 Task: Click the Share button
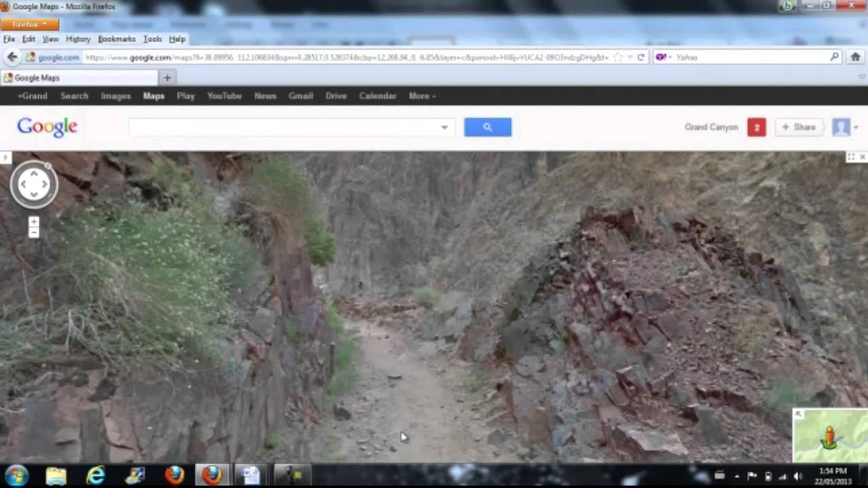pyautogui.click(x=798, y=127)
